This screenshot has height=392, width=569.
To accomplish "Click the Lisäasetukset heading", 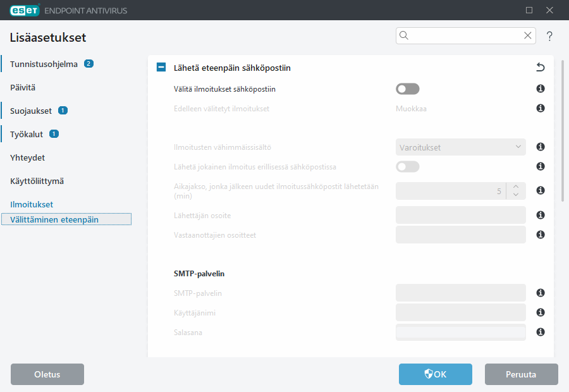I will 48,37.
